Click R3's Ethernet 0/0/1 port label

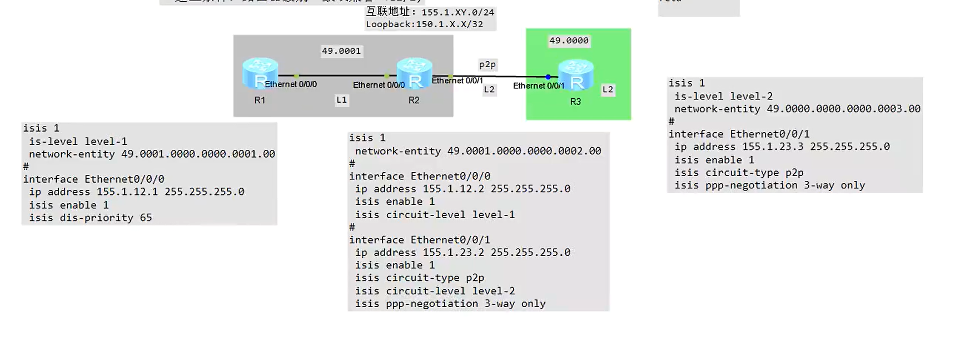pyautogui.click(x=539, y=86)
